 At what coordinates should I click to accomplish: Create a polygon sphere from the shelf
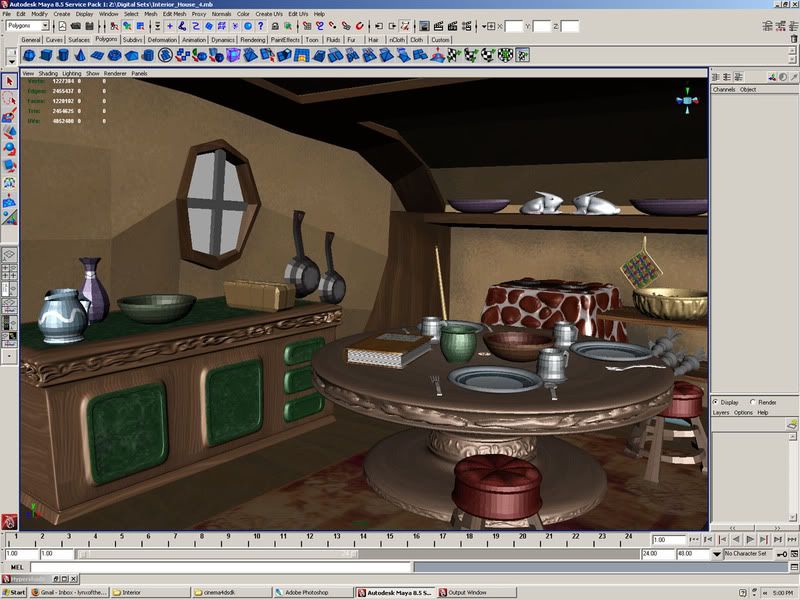(29, 55)
